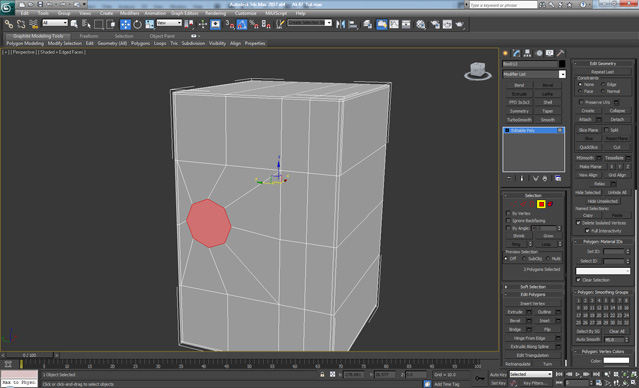Collapse the Edit Polygons rollout
The image size is (639, 388).
pyautogui.click(x=533, y=294)
